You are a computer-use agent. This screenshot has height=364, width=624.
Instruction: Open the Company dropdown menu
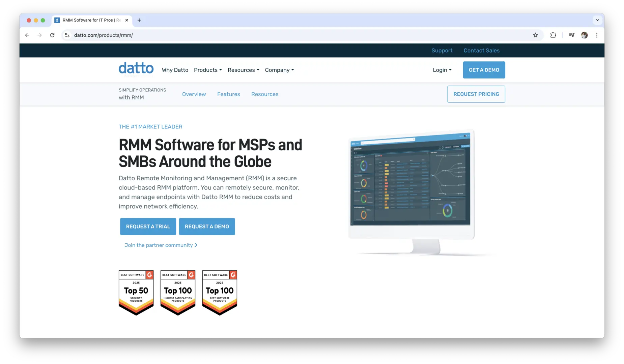[x=279, y=70]
